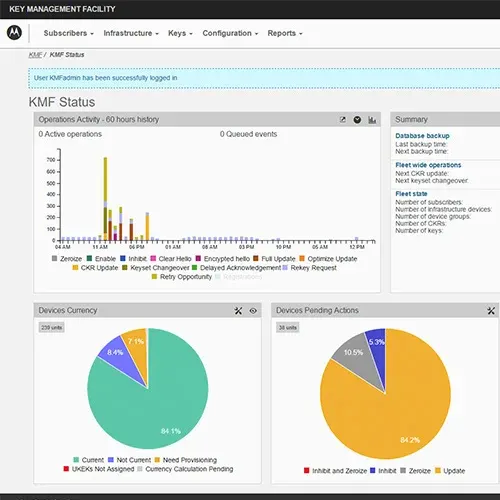The image size is (500, 500).
Task: Toggle Current legend entry under currency pie
Action: (x=88, y=460)
